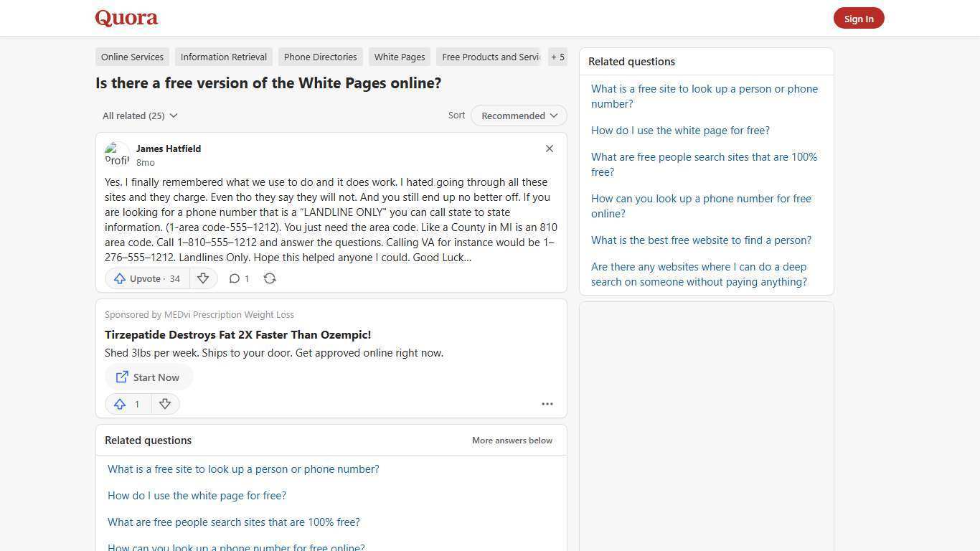Image resolution: width=980 pixels, height=551 pixels.
Task: Open 'What is the best free website to find a person?'
Action: (701, 240)
